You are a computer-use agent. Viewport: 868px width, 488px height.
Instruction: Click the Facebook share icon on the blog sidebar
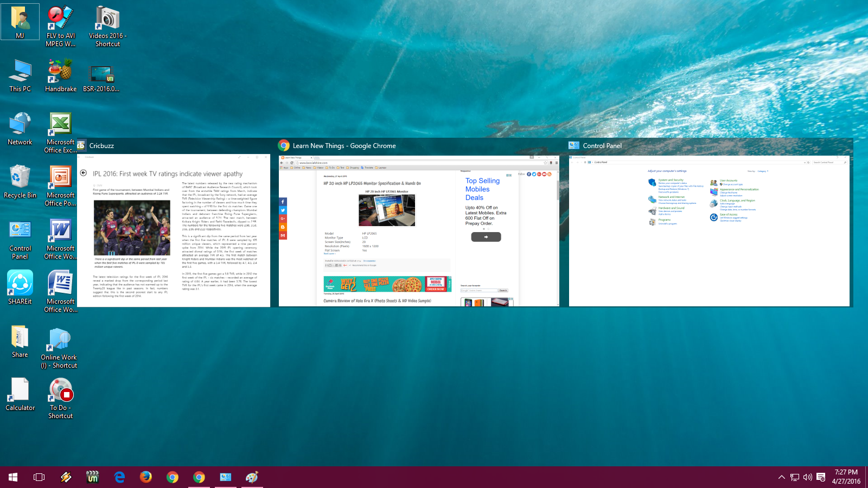[x=283, y=202]
